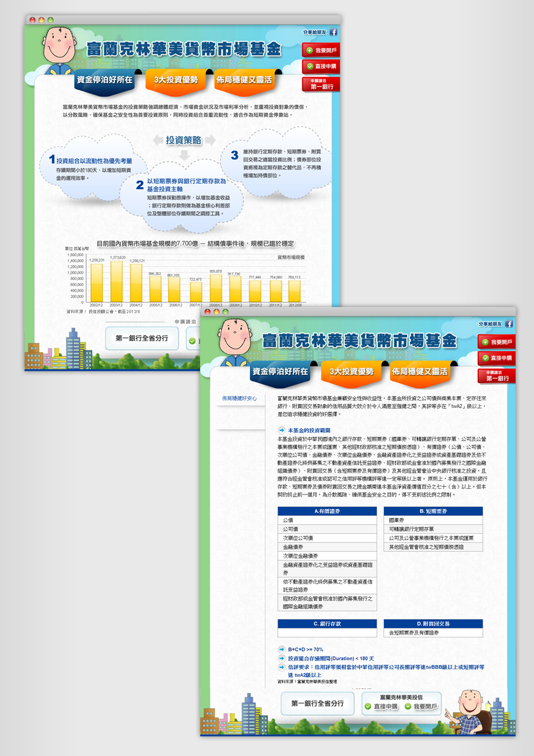
Task: Click the chart bar labeled 722,475
Action: (x=196, y=292)
